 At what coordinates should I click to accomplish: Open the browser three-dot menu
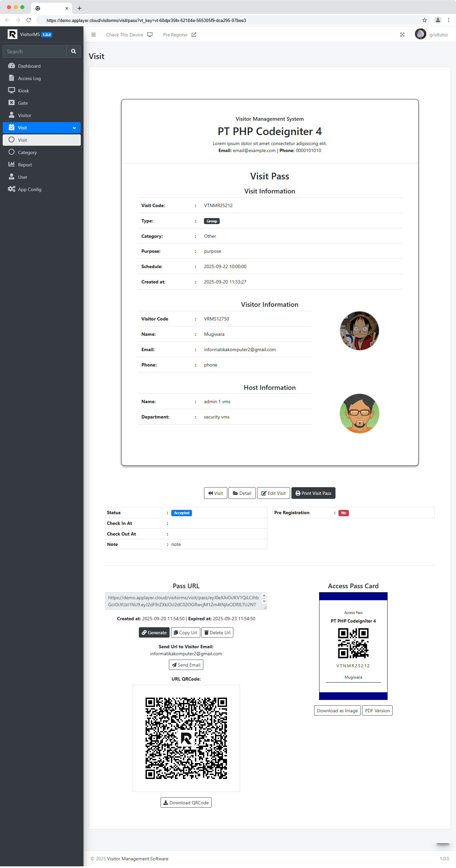pyautogui.click(x=449, y=20)
